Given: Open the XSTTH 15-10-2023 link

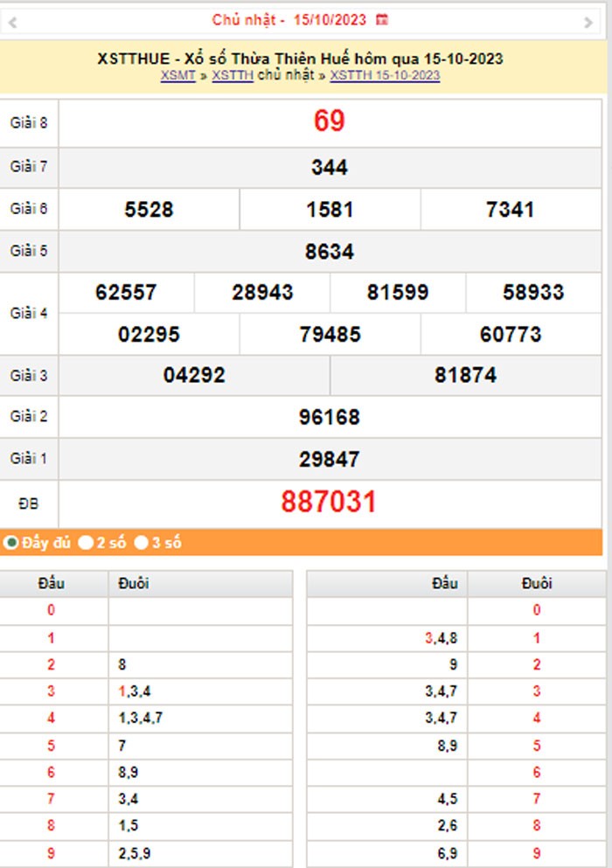Looking at the screenshot, I should click(385, 75).
